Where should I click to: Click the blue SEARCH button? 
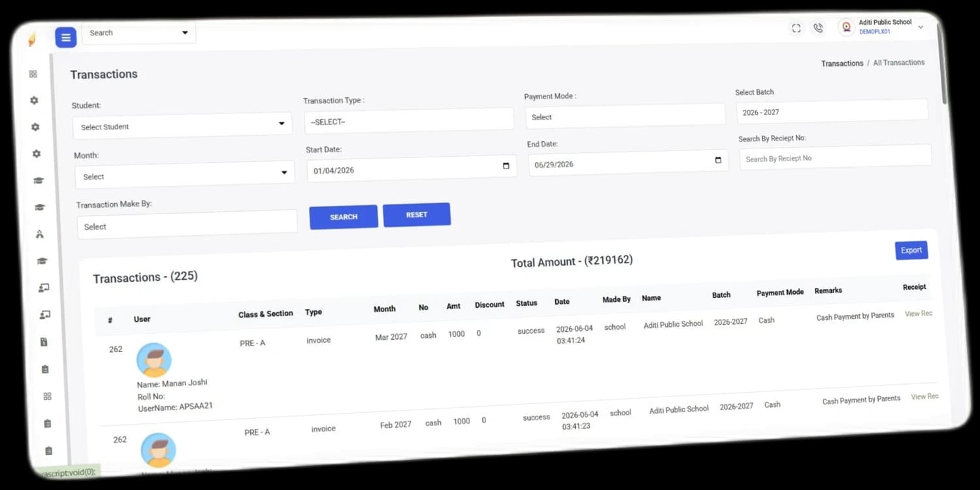tap(344, 217)
